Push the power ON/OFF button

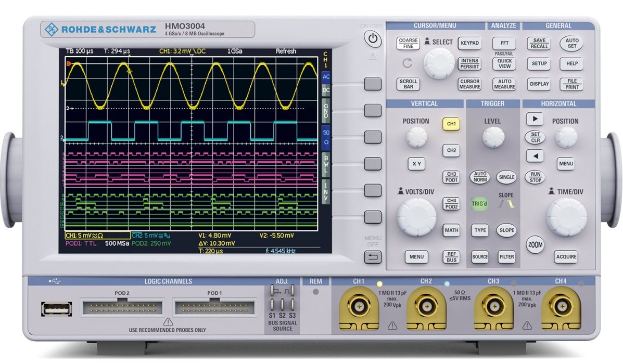pos(373,39)
